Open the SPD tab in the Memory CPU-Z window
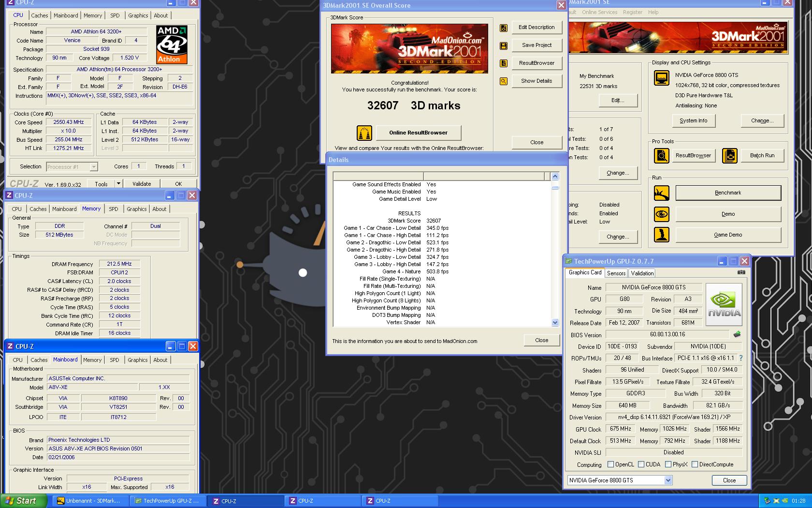Viewport: 812px width, 508px height. (x=114, y=209)
